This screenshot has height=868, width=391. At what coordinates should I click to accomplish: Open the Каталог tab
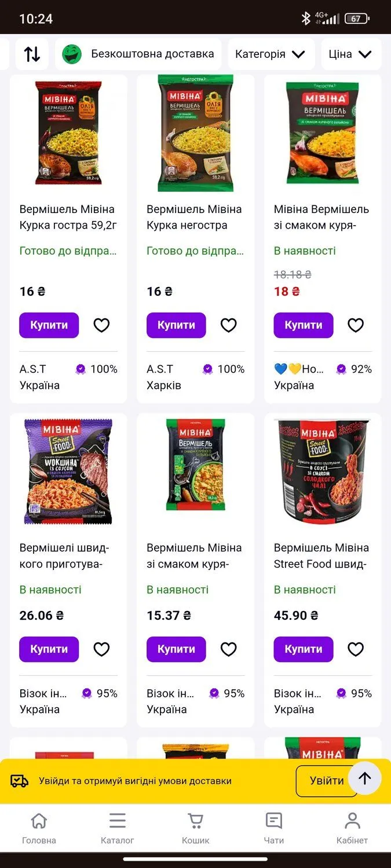[x=118, y=827]
